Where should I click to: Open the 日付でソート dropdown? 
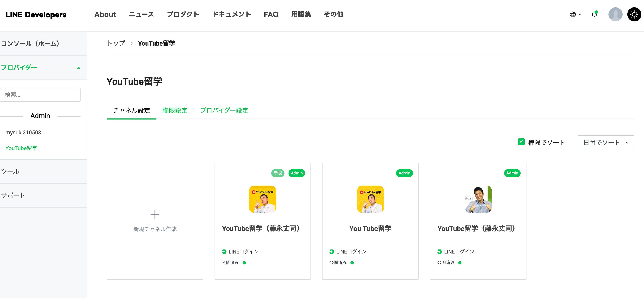[606, 143]
